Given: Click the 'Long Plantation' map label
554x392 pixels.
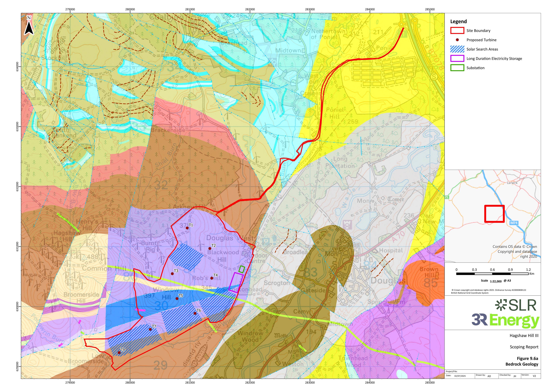Looking at the screenshot, I should (x=340, y=162).
